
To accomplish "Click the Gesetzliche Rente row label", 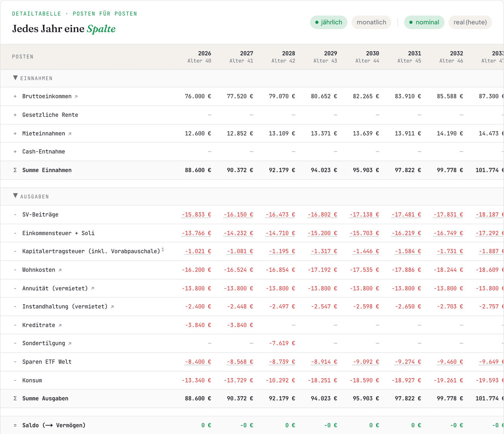I will click(x=50, y=115).
